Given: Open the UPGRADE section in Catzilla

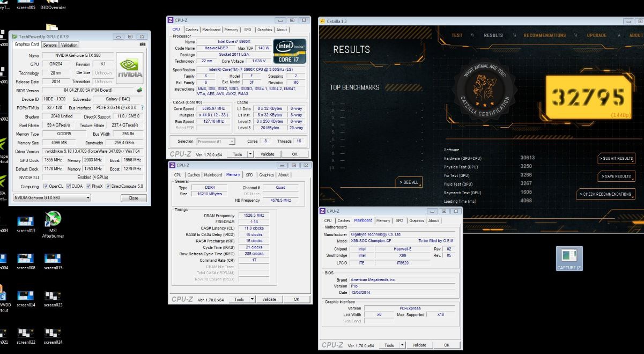Looking at the screenshot, I should 596,35.
